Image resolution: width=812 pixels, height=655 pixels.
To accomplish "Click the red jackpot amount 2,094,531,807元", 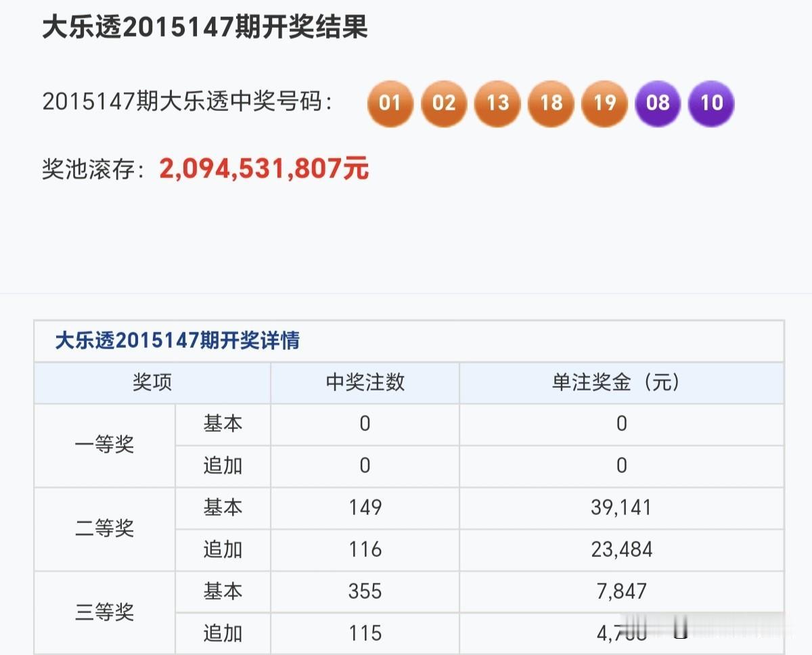I will pyautogui.click(x=263, y=168).
